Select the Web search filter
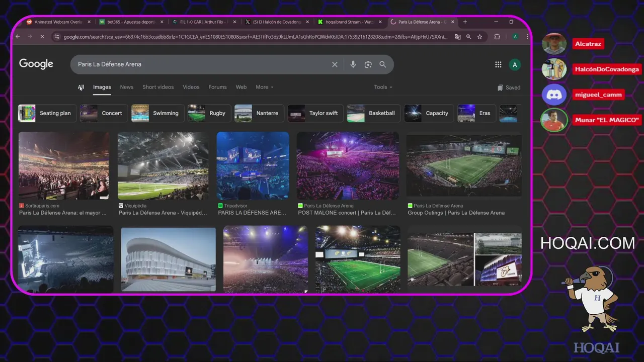Image resolution: width=644 pixels, height=362 pixels. tap(242, 87)
